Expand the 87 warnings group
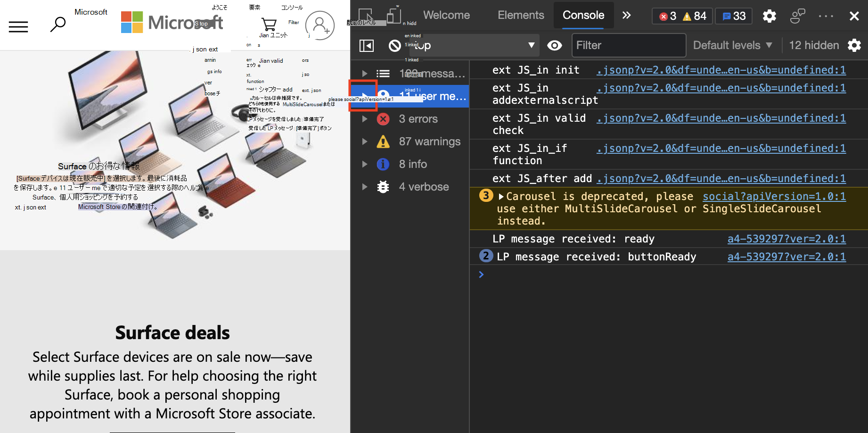The image size is (868, 433). (x=364, y=142)
